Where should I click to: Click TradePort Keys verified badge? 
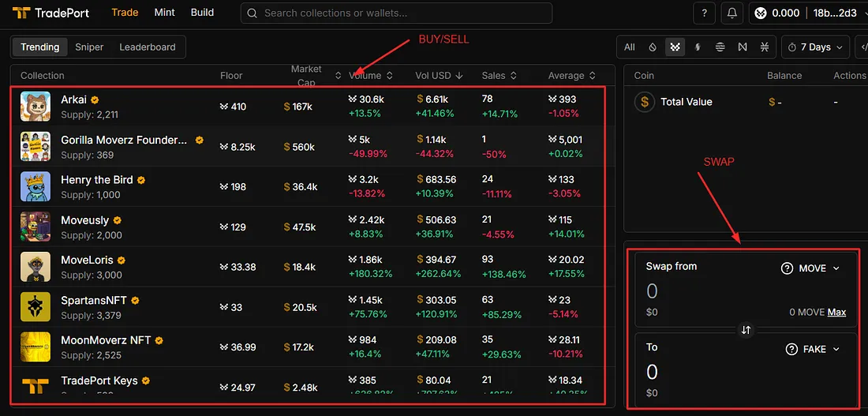146,380
